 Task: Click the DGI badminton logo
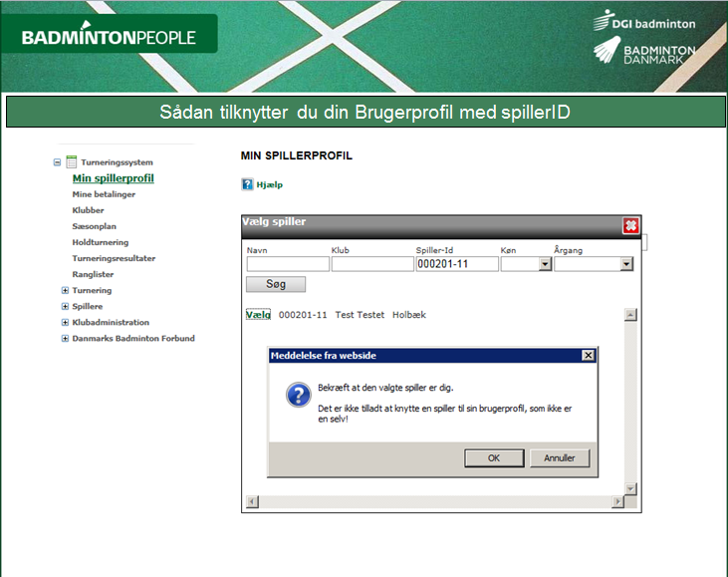[643, 22]
